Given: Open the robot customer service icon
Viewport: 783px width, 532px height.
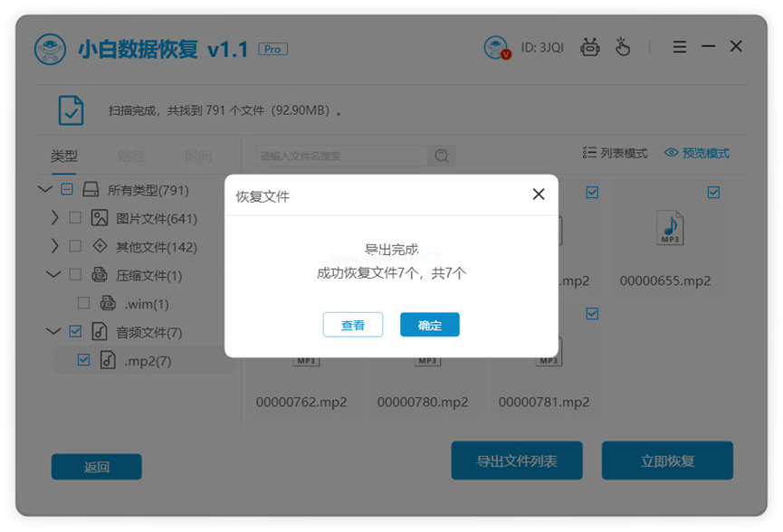Looking at the screenshot, I should 590,46.
